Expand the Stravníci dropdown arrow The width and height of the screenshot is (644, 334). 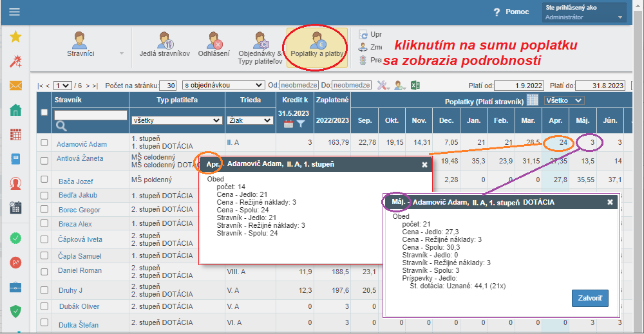[x=122, y=53]
